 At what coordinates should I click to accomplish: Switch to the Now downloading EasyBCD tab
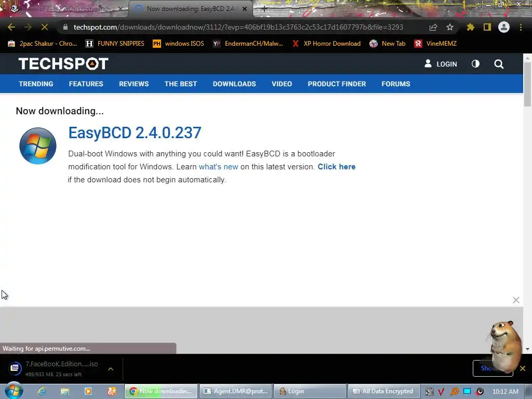coord(190,9)
